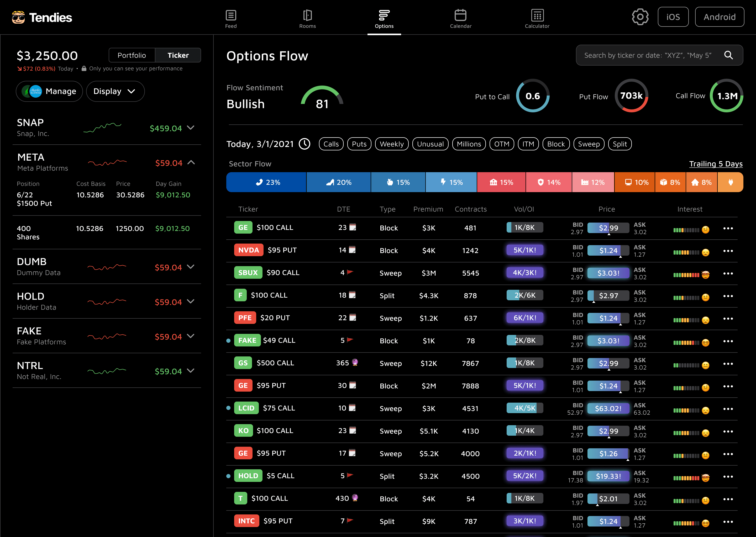Click the Premium column header
This screenshot has width=756, height=537.
[428, 209]
